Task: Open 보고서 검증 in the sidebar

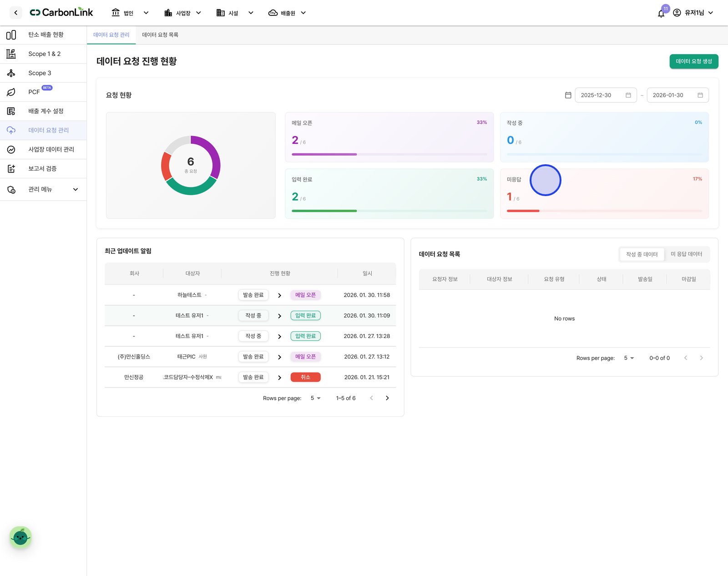Action: point(43,168)
